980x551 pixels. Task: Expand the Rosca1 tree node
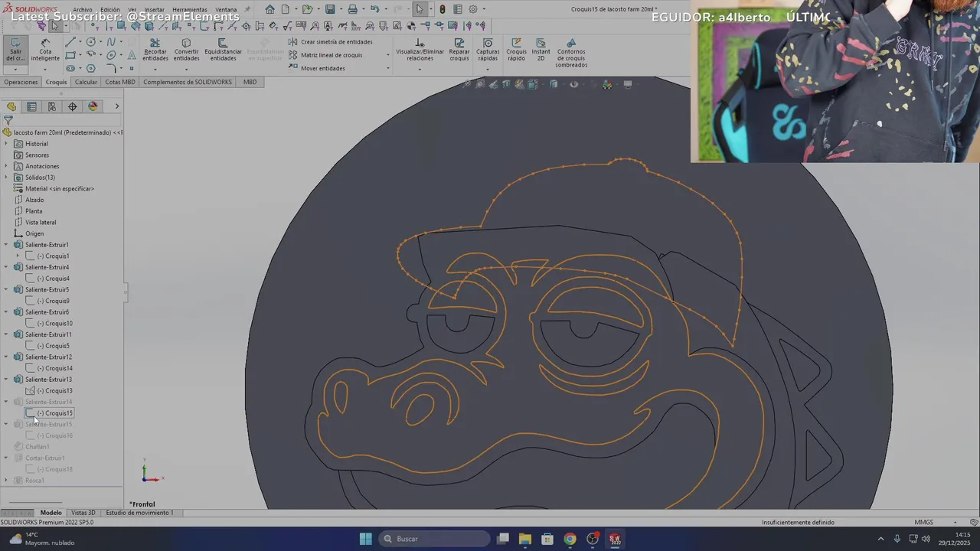(6, 481)
